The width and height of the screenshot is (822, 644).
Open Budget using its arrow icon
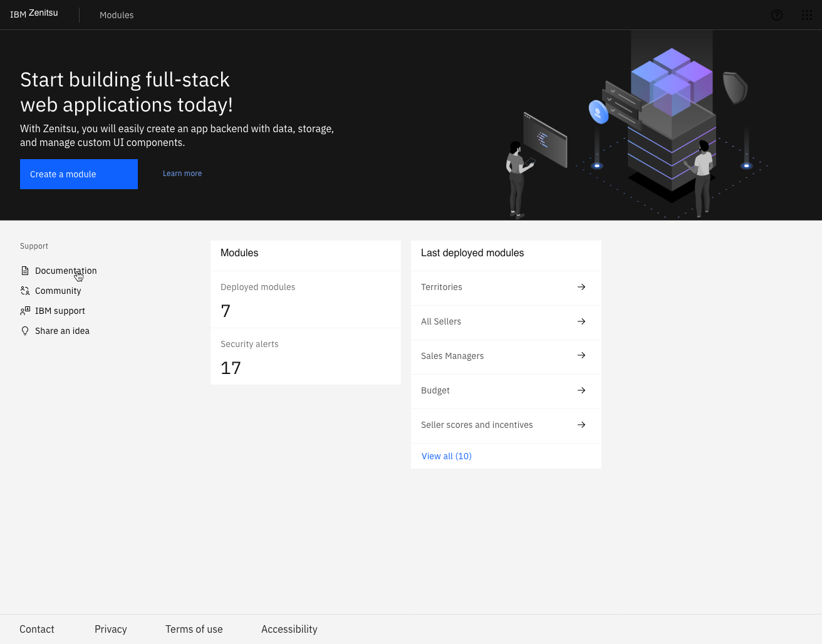tap(581, 390)
